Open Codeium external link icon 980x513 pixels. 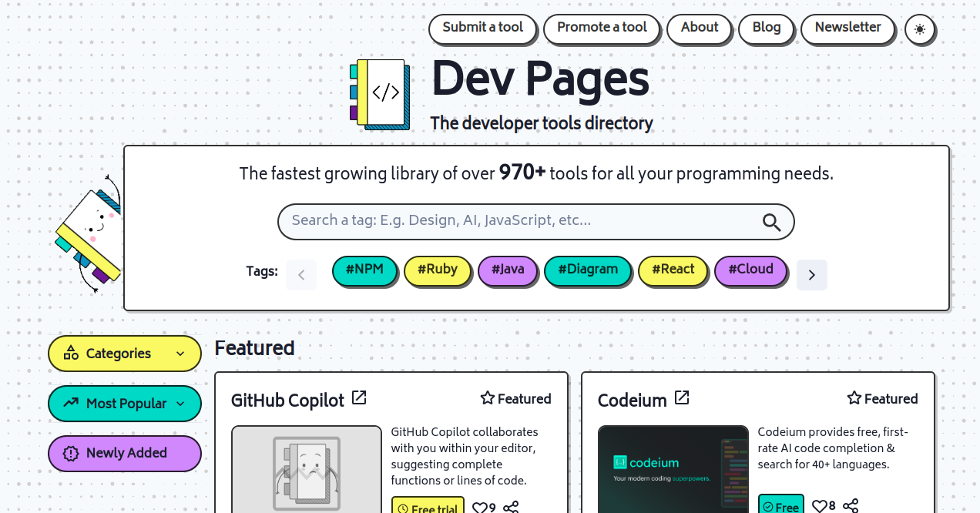pos(682,397)
